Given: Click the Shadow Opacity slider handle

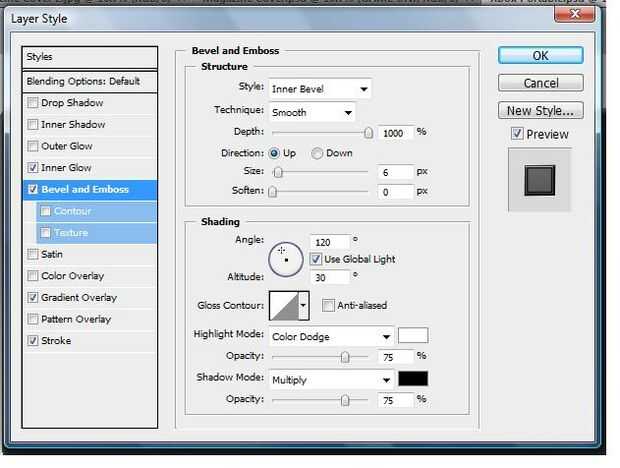Looking at the screenshot, I should pos(345,400).
